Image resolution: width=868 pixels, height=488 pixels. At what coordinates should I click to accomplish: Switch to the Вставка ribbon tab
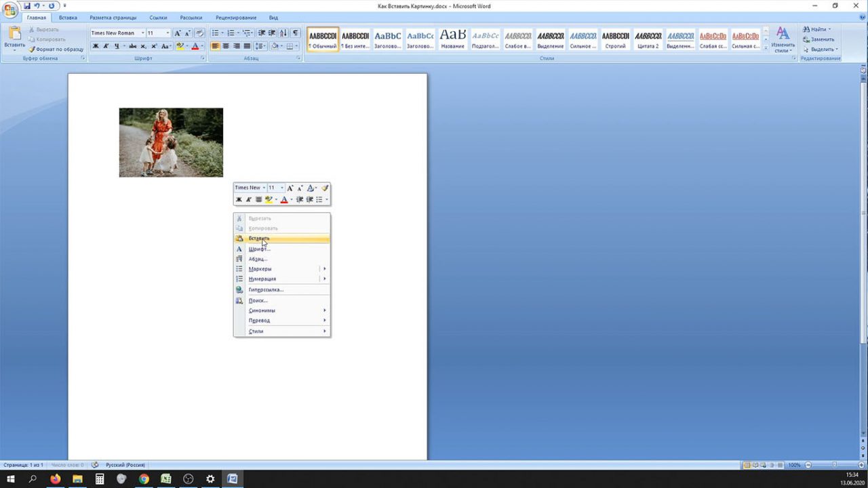[x=68, y=18]
